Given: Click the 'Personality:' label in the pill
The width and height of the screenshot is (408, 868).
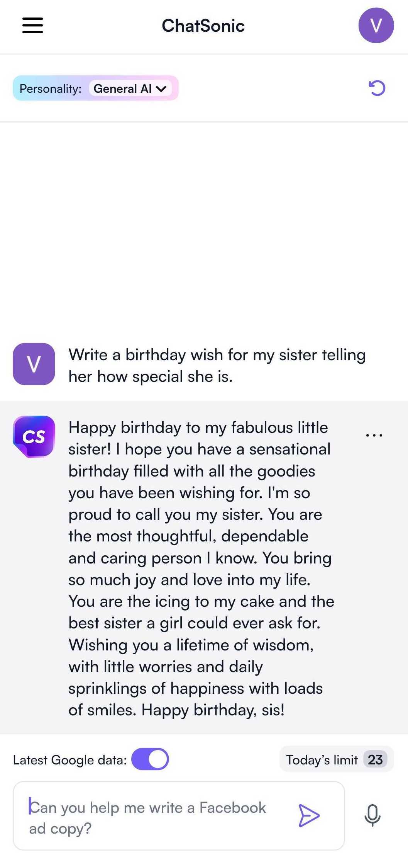Looking at the screenshot, I should click(x=51, y=89).
